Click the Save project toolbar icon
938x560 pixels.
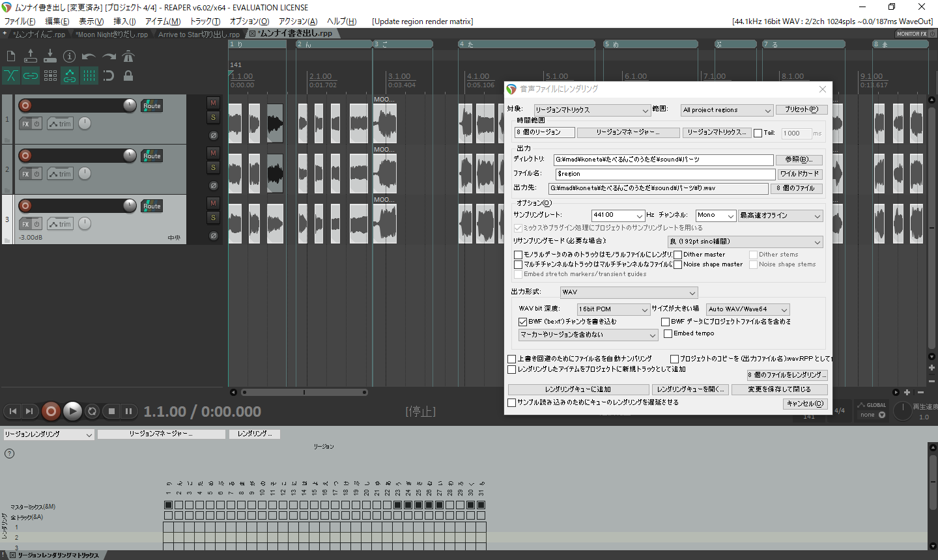click(x=50, y=57)
